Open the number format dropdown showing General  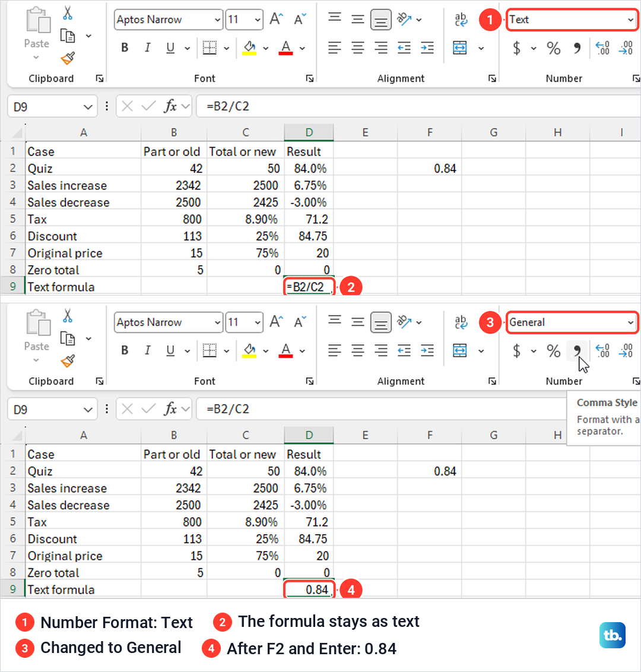point(630,322)
